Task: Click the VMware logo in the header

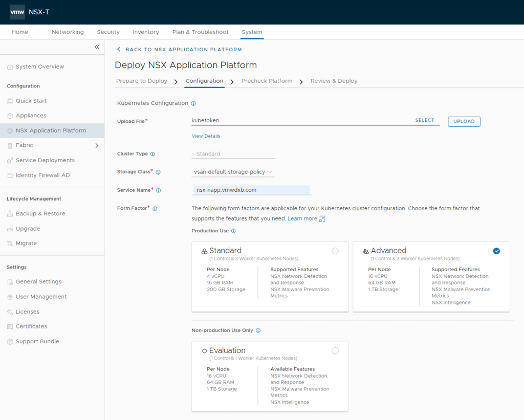Action: [x=17, y=12]
